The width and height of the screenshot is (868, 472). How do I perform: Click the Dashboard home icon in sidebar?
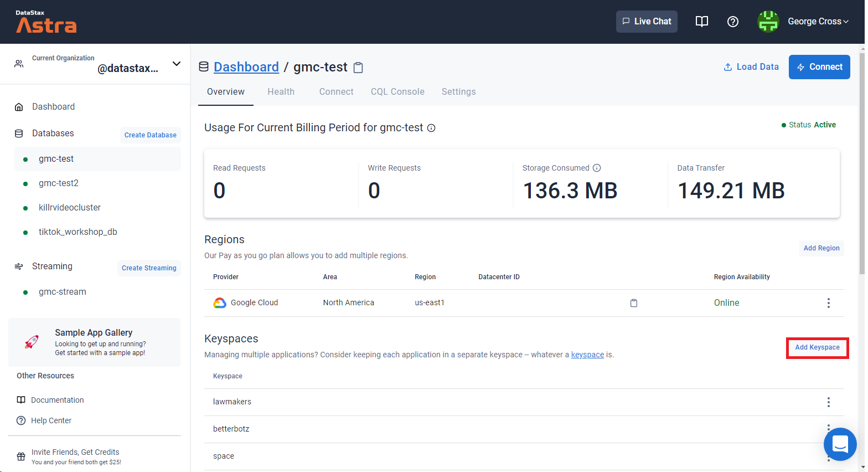tap(19, 107)
